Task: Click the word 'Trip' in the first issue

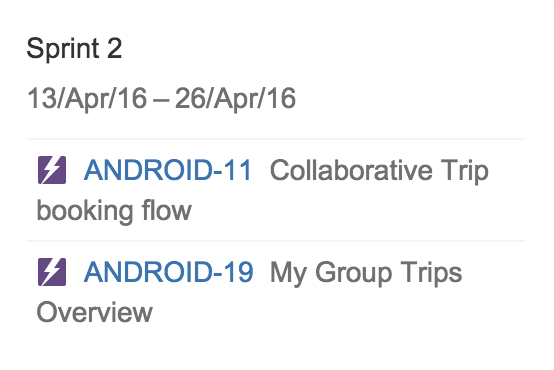Action: tap(465, 171)
